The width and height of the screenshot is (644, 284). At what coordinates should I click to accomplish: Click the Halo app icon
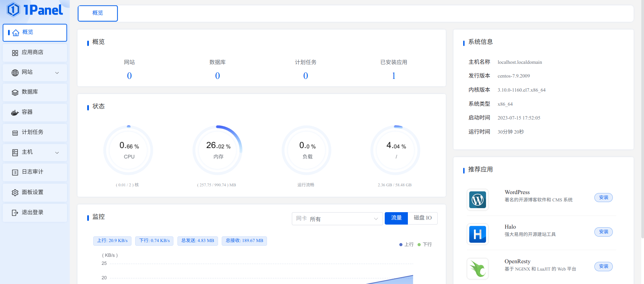(478, 234)
